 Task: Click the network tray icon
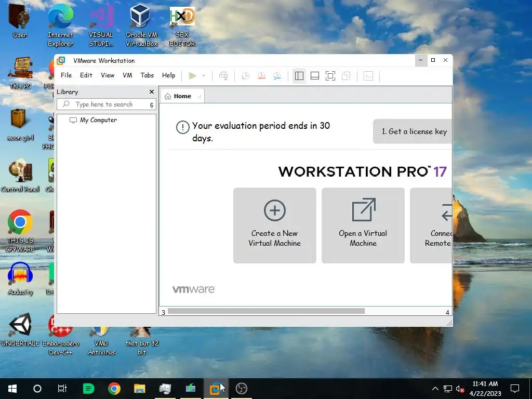pyautogui.click(x=447, y=389)
